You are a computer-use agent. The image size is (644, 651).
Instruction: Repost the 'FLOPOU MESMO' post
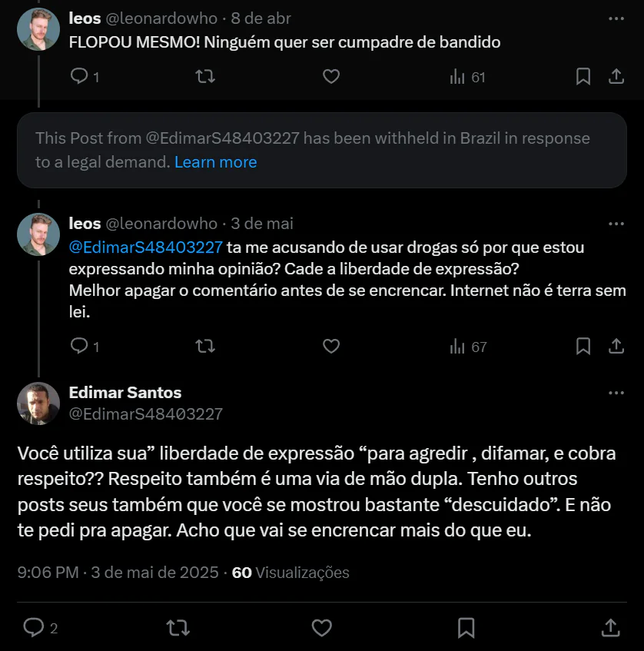click(205, 77)
